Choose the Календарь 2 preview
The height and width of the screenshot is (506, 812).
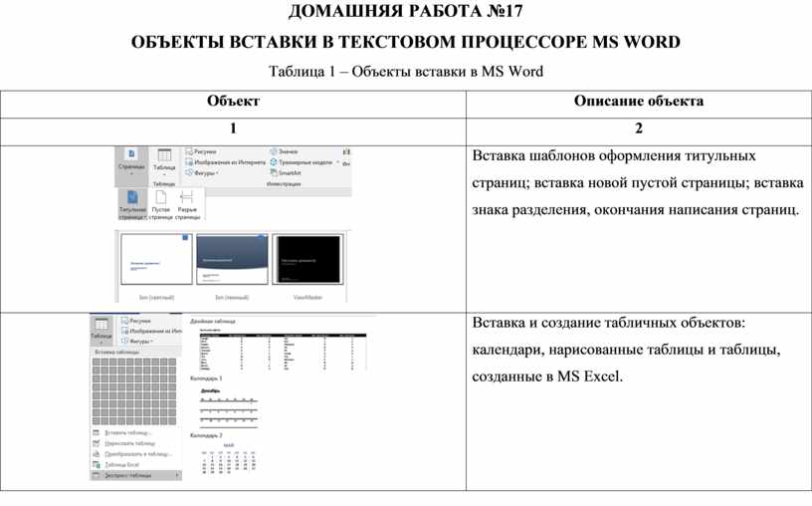pos(229,458)
